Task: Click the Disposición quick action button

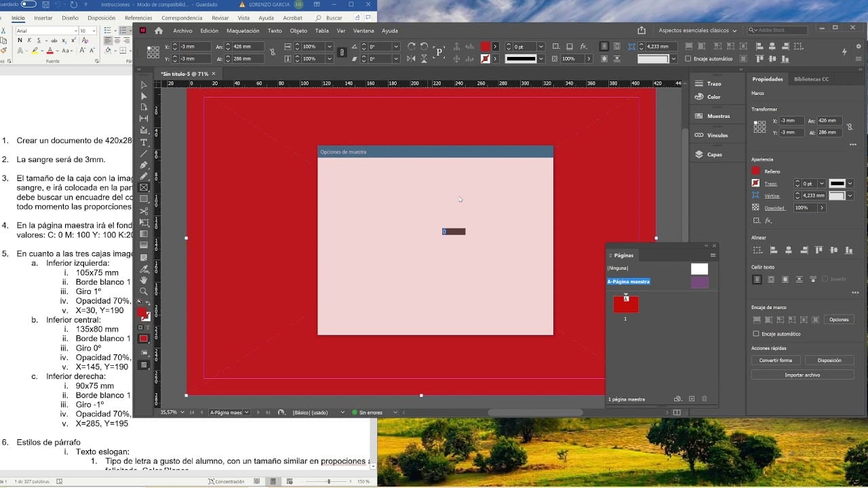Action: (829, 361)
